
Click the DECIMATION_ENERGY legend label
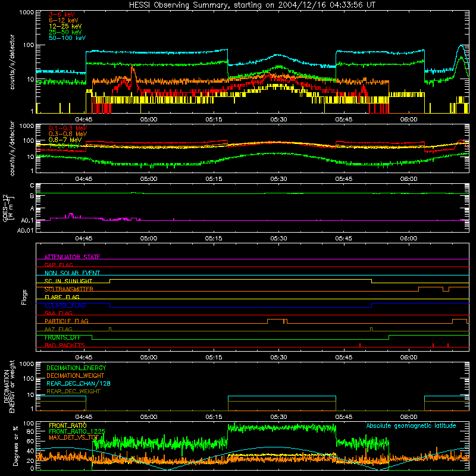pyautogui.click(x=76, y=368)
